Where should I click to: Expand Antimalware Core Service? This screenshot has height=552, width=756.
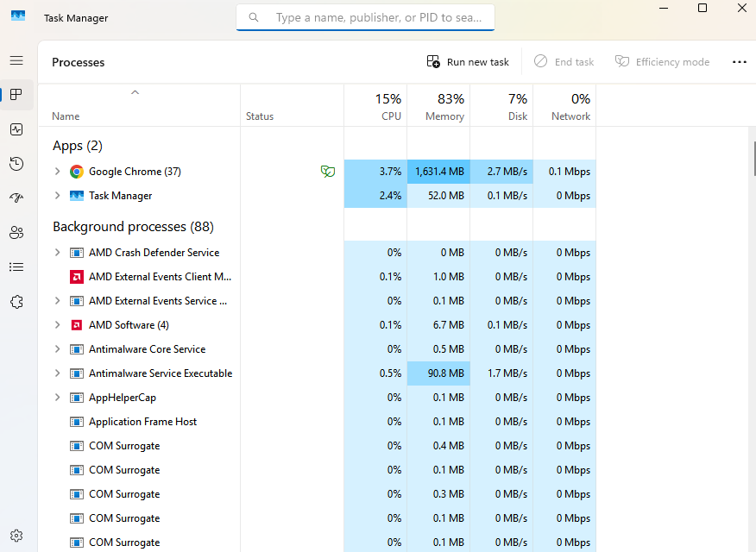pos(57,349)
